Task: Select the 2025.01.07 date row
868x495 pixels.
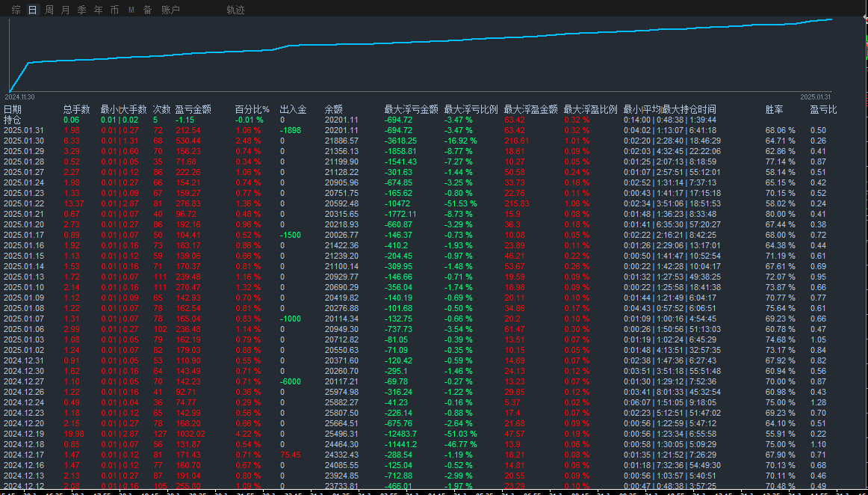Action: (23, 319)
